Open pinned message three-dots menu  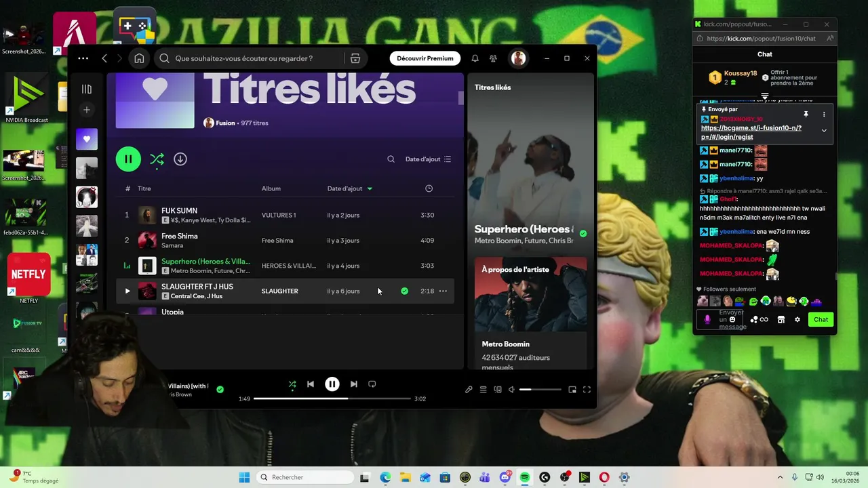click(824, 115)
